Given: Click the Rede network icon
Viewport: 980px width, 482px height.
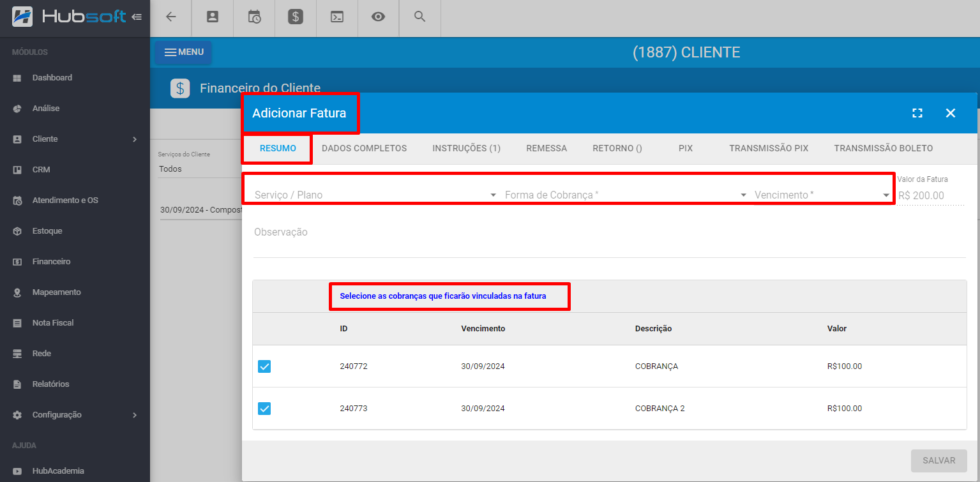Looking at the screenshot, I should coord(17,354).
